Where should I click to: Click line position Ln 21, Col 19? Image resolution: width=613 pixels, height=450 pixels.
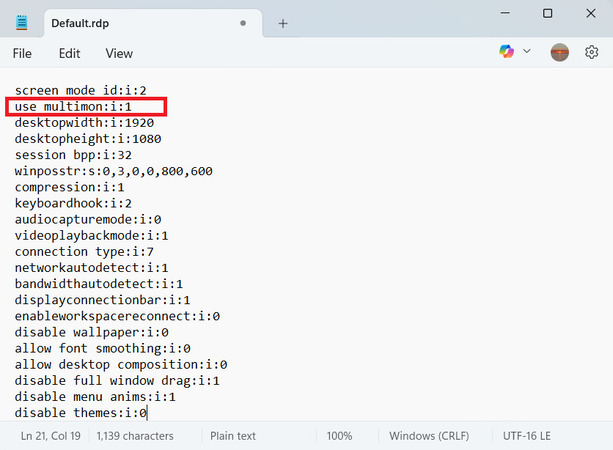coord(51,436)
